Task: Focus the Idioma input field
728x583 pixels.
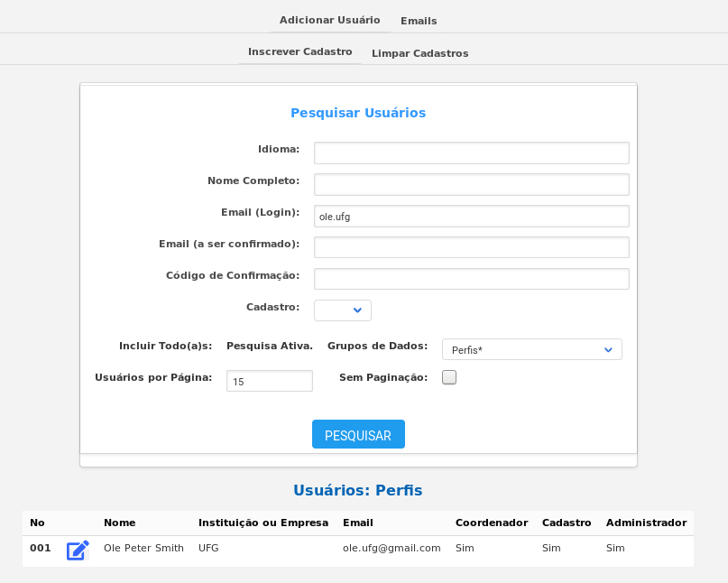Action: 472,153
